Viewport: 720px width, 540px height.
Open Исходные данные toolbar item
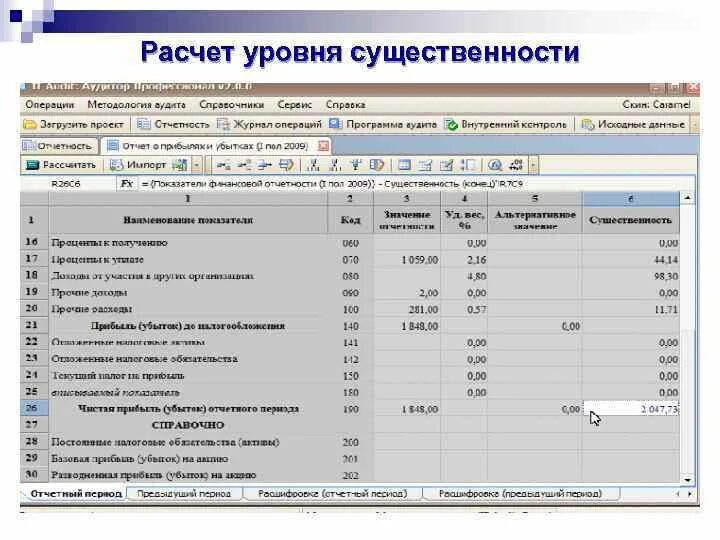pos(633,124)
